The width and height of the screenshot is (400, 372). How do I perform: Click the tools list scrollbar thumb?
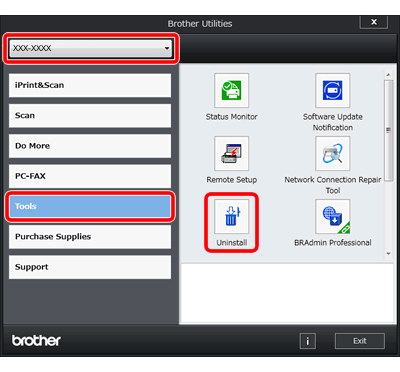[388, 130]
